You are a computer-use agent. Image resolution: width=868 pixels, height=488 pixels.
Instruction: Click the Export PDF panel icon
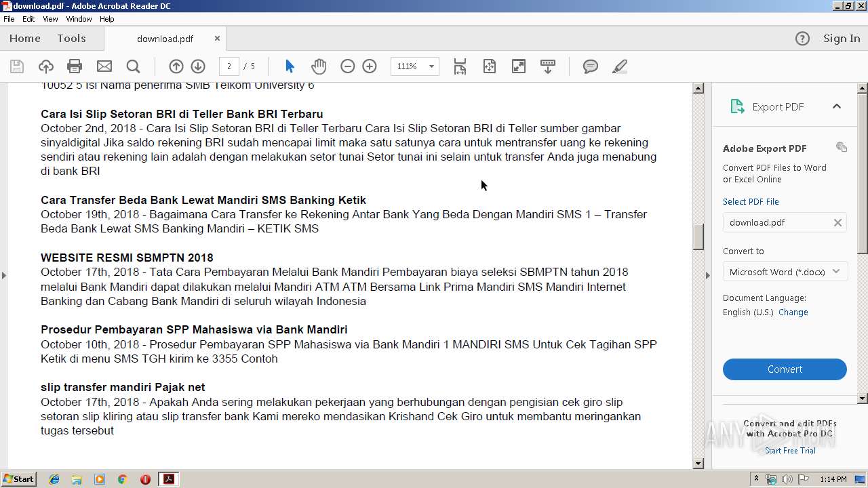pos(737,106)
